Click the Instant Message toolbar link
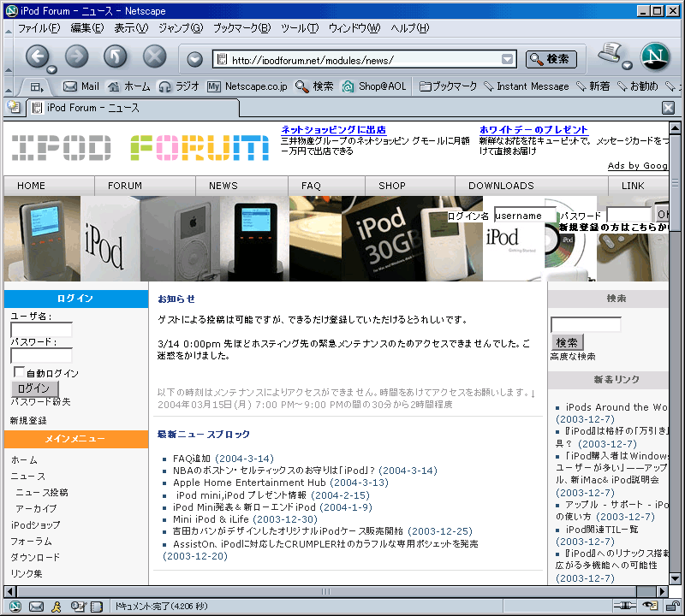The height and width of the screenshot is (616, 685). point(527,86)
